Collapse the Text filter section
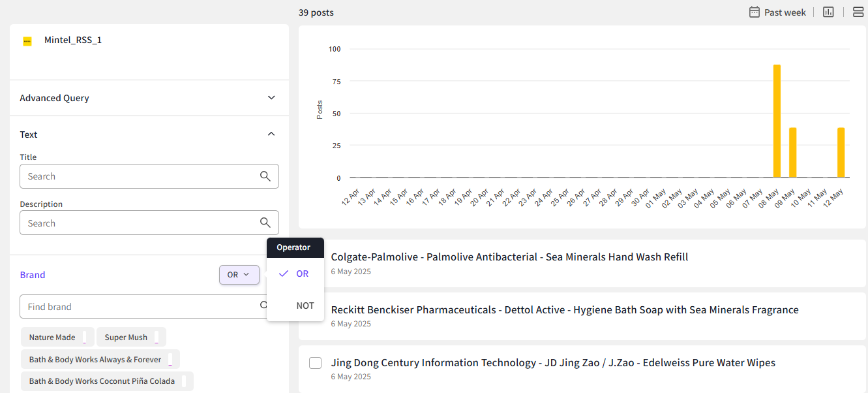Image resolution: width=868 pixels, height=393 pixels. 272,134
